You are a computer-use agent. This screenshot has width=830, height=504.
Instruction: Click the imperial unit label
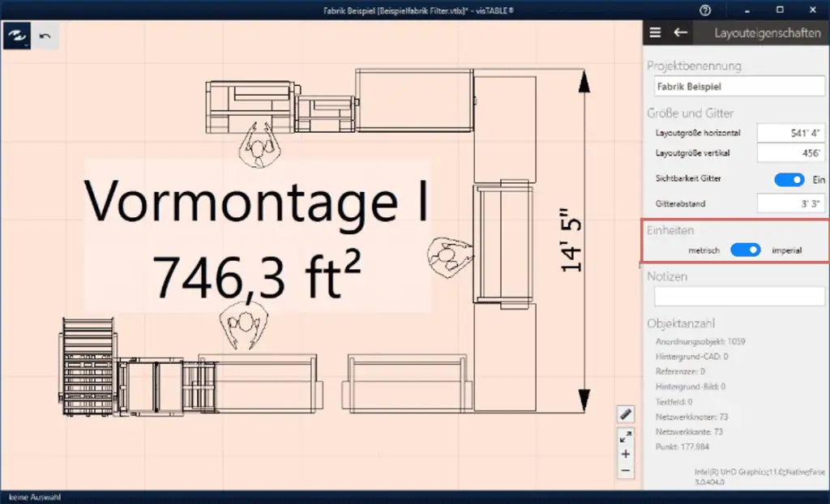786,250
